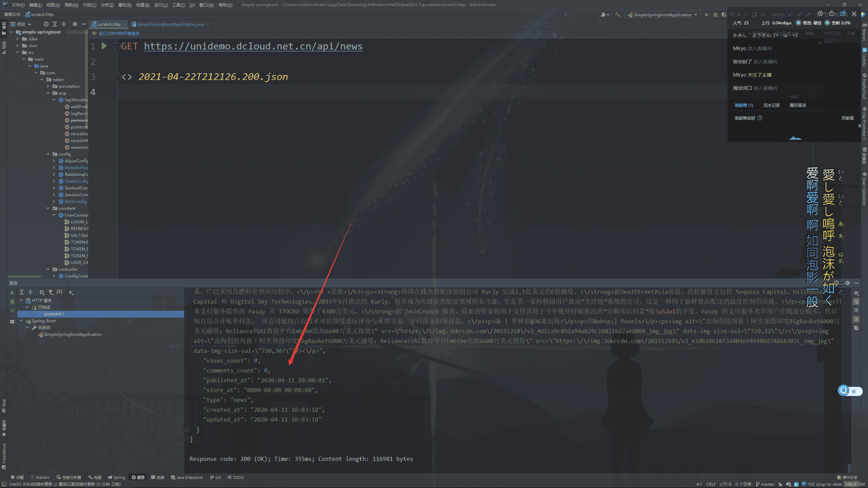Image resolution: width=868 pixels, height=488 pixels.
Task: Click the Build project hammer icon
Action: (x=617, y=15)
